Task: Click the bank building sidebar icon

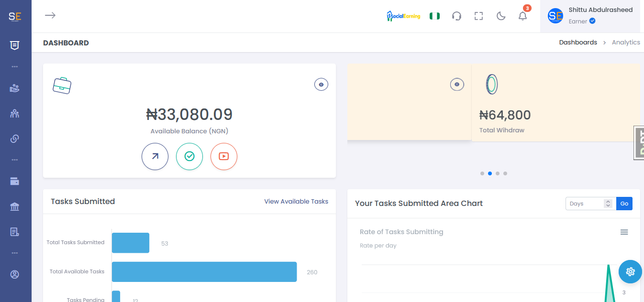Action: (x=14, y=206)
